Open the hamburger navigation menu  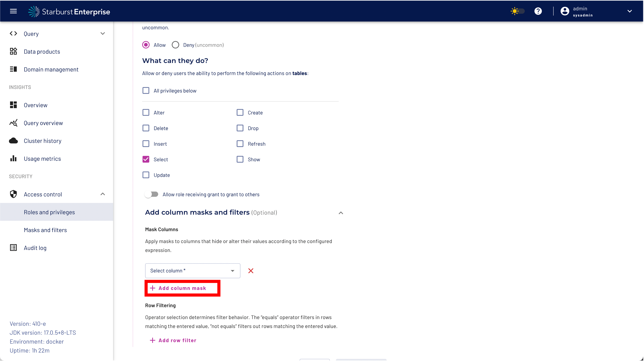(x=13, y=11)
